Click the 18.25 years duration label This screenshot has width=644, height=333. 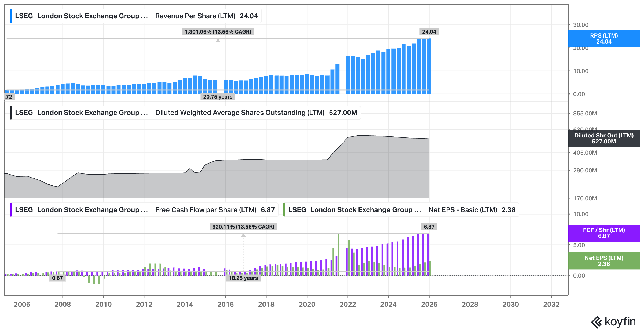tap(243, 278)
